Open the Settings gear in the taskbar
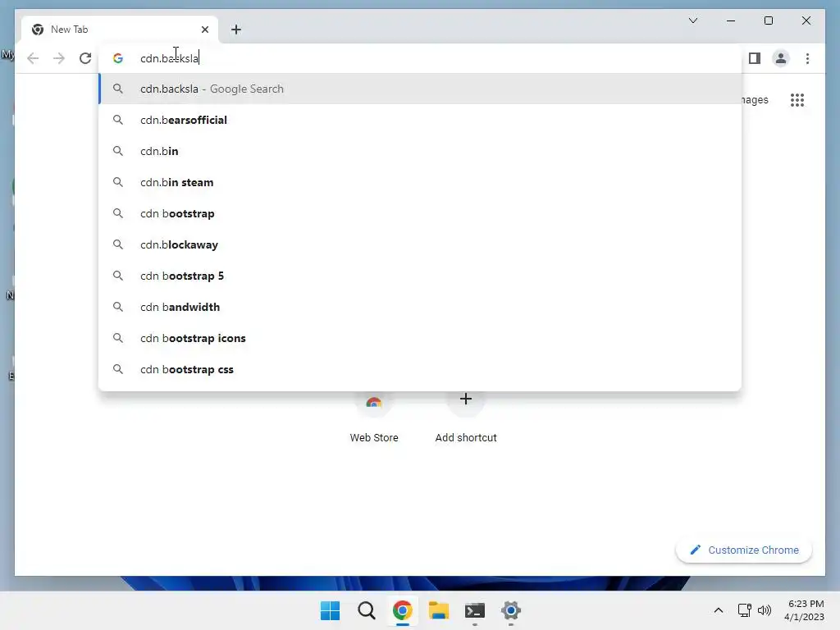840x630 pixels. (x=511, y=610)
